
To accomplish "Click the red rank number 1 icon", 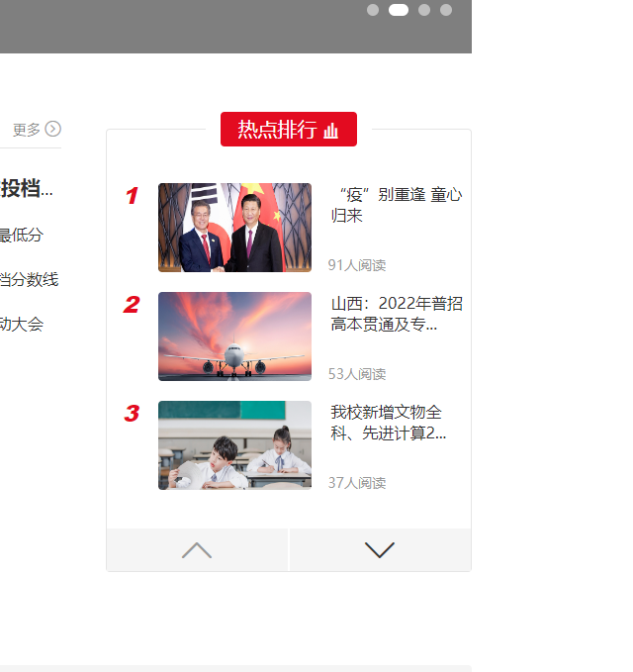I will [132, 195].
